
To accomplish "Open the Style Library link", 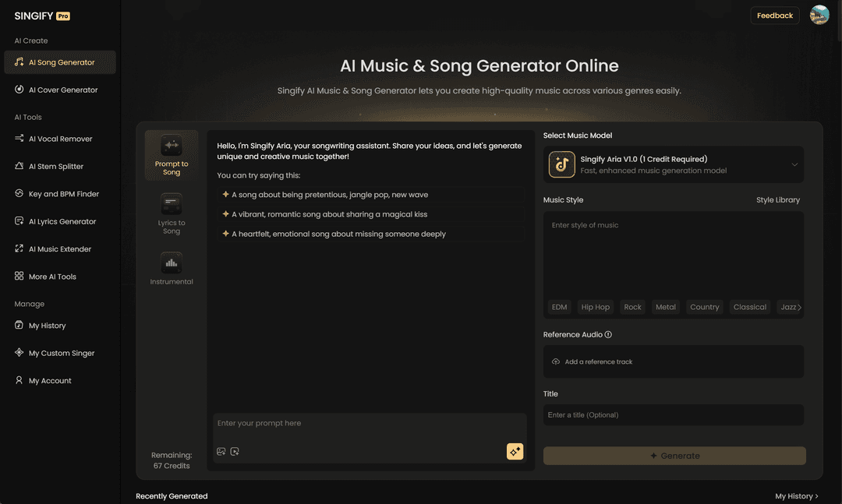I will coord(780,199).
